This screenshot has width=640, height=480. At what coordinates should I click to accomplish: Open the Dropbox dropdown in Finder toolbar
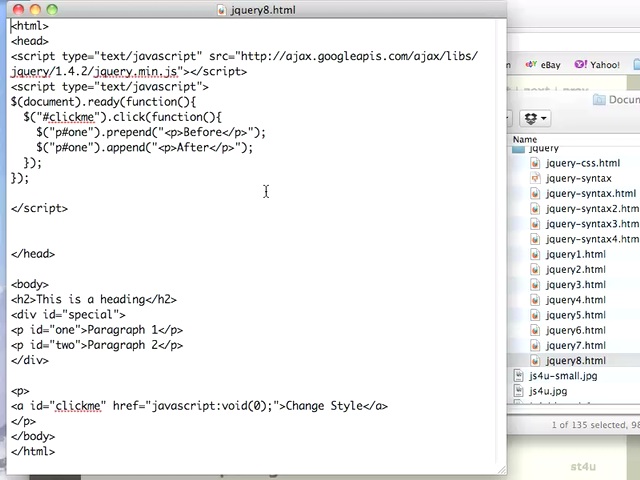point(536,118)
